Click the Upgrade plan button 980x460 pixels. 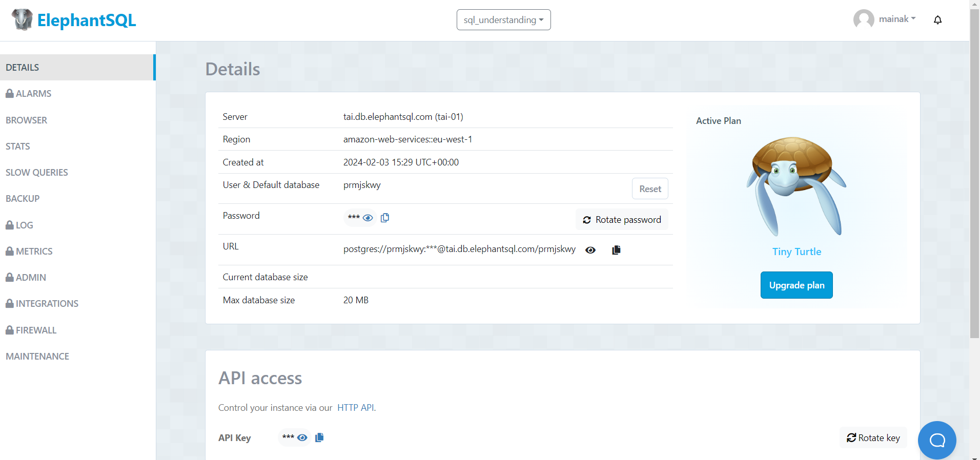pos(797,285)
